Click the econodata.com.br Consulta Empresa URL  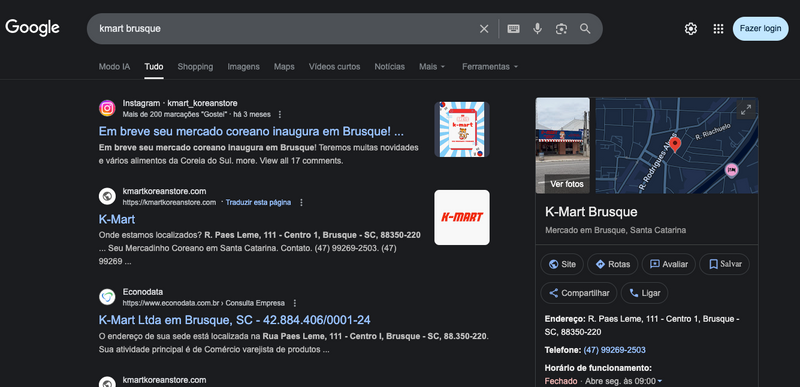[x=204, y=303]
